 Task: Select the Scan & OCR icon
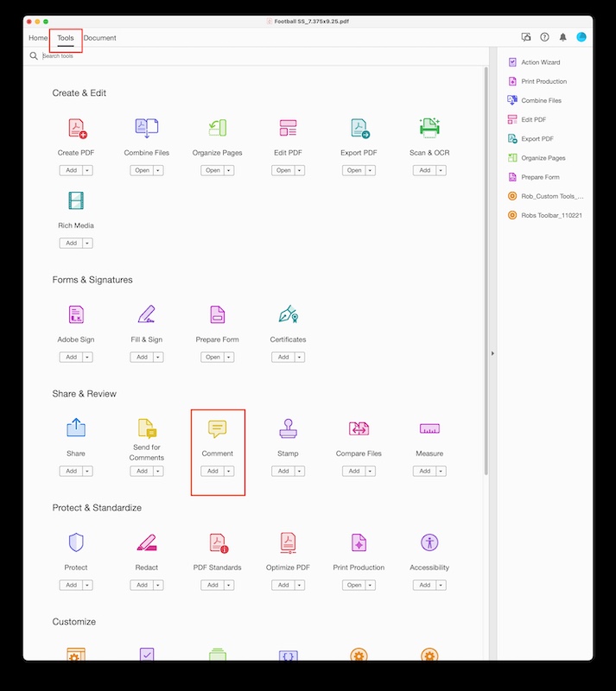coord(429,129)
